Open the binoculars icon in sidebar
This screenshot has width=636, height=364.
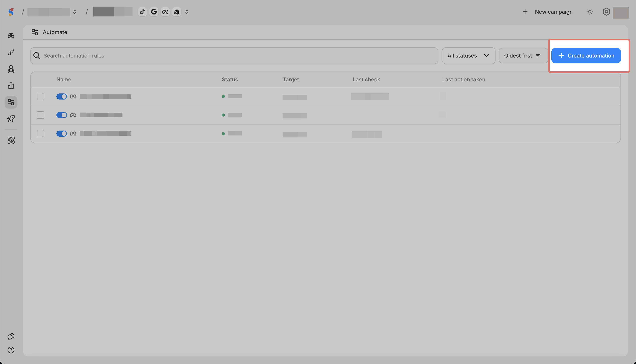(x=11, y=36)
